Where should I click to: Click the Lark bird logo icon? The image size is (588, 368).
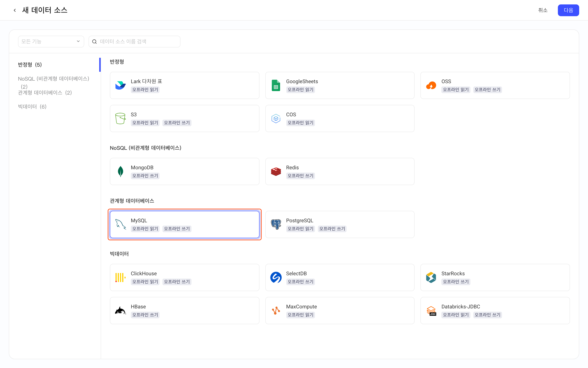coord(120,85)
